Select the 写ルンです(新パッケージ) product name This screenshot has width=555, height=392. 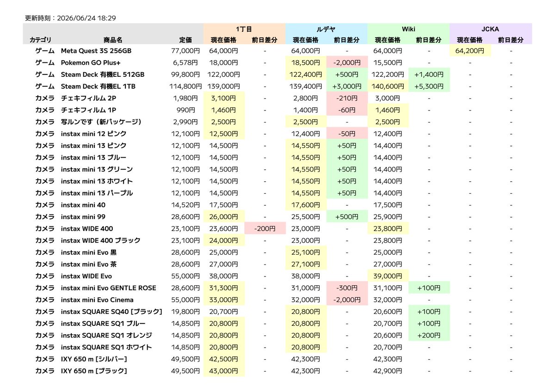click(101, 122)
